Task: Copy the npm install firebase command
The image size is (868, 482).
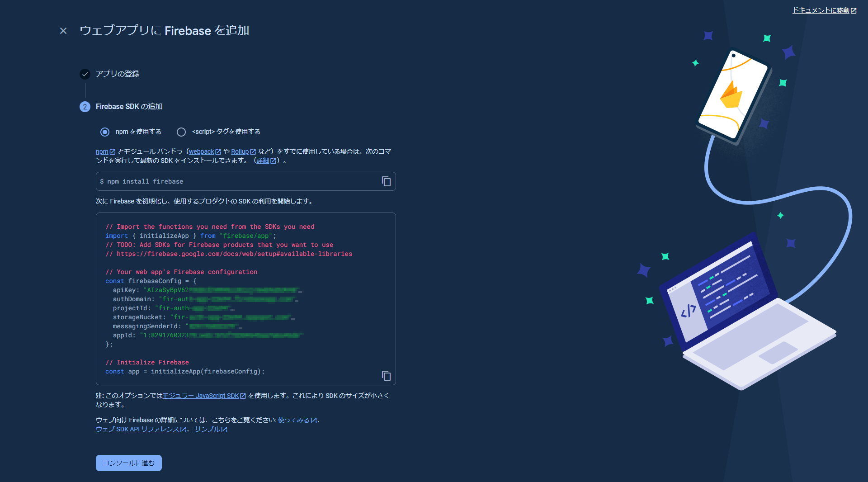Action: 386,181
